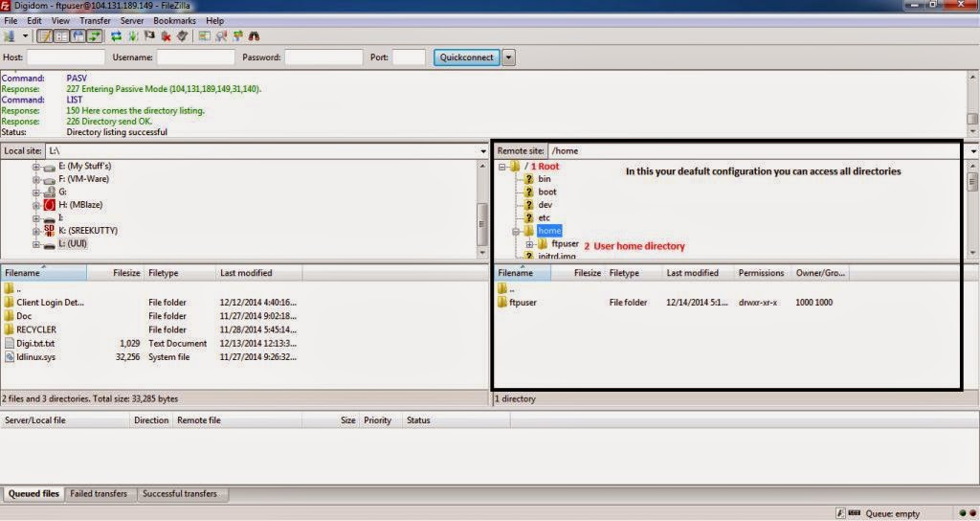Open the View menu
Screen dimensions: 980x521
click(60, 21)
